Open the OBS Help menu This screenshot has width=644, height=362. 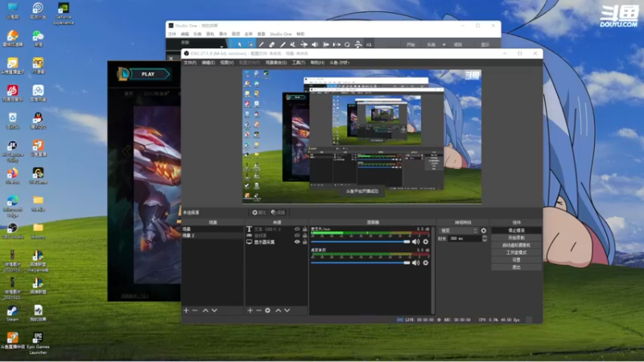(317, 63)
